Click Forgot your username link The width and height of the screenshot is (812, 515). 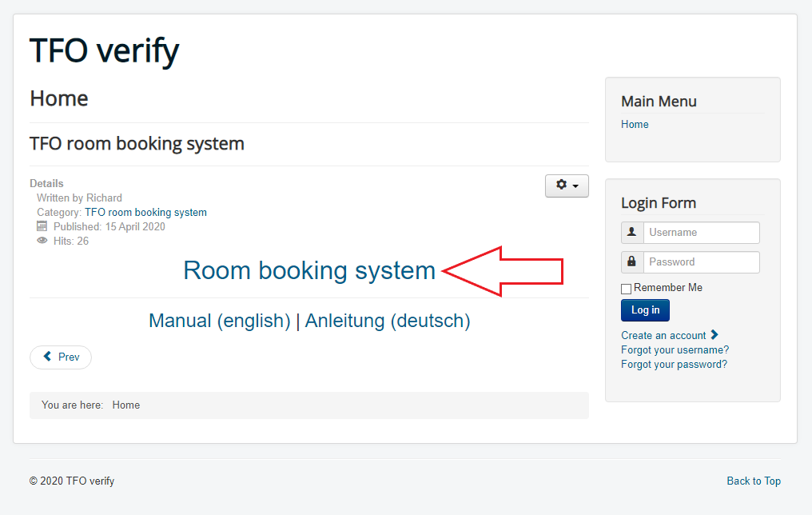[x=675, y=350]
